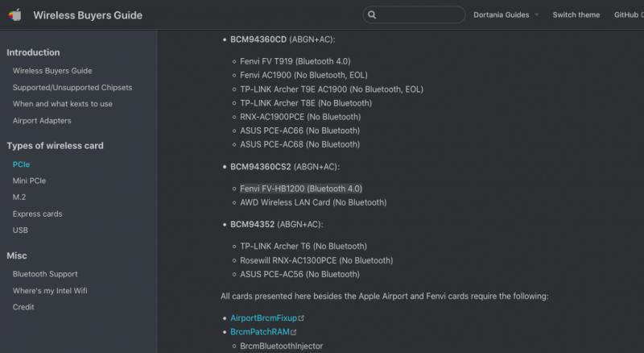Click the site logo icon in header
Screen dimensions: 644x353
15,15
